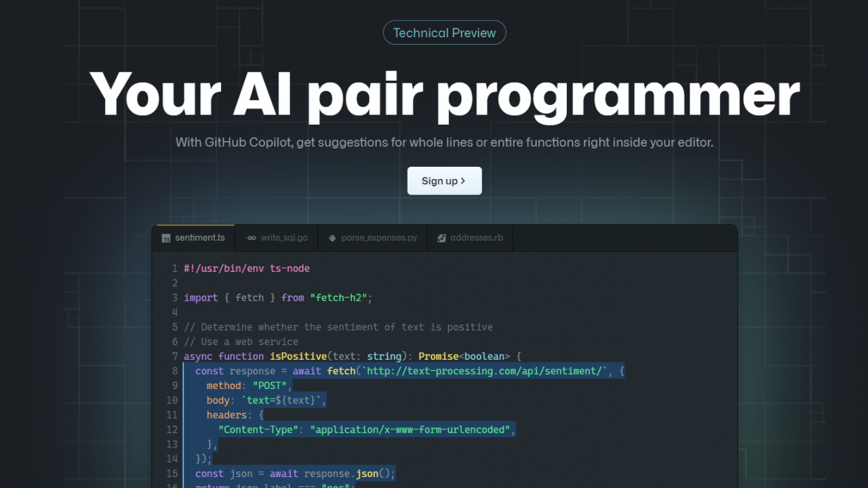Click the 'const json = await response.json()' line

(x=295, y=473)
